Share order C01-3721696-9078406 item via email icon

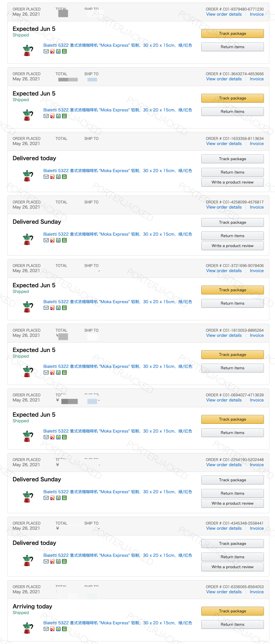[46, 308]
